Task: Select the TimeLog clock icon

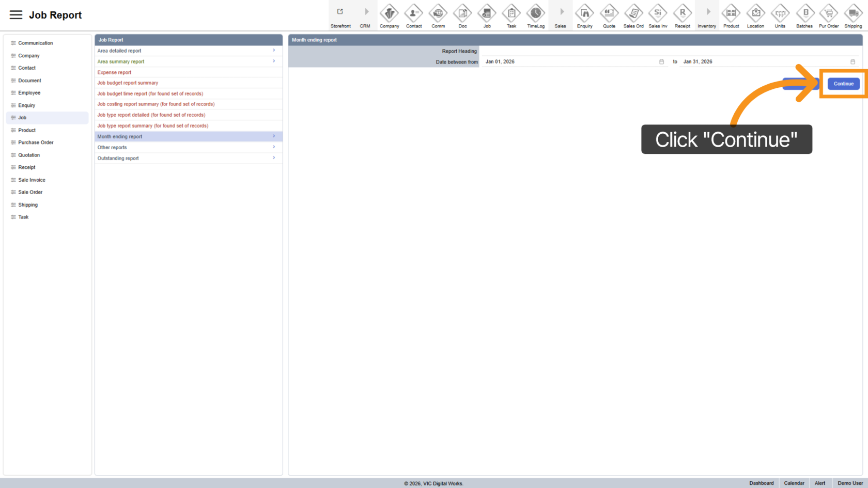Action: point(535,13)
